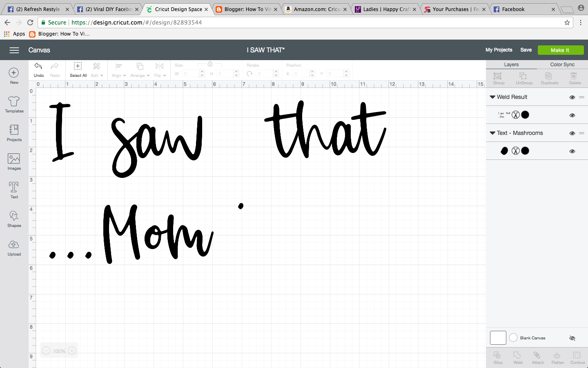The width and height of the screenshot is (588, 368).
Task: Undo the last action
Action: pyautogui.click(x=38, y=70)
